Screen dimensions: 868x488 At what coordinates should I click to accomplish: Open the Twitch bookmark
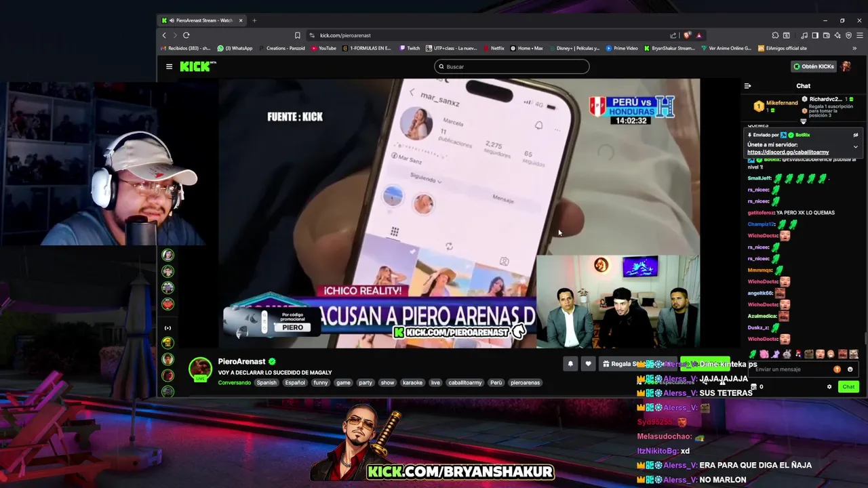[410, 48]
